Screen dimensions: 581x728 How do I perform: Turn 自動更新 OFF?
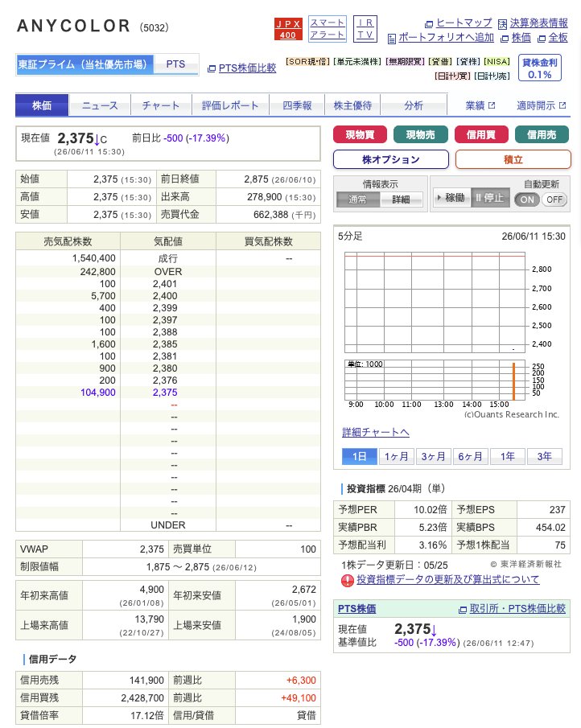[x=554, y=199]
